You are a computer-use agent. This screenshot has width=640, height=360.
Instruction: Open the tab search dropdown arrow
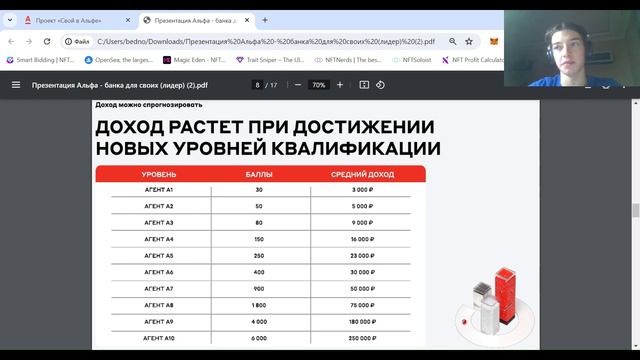10,20
